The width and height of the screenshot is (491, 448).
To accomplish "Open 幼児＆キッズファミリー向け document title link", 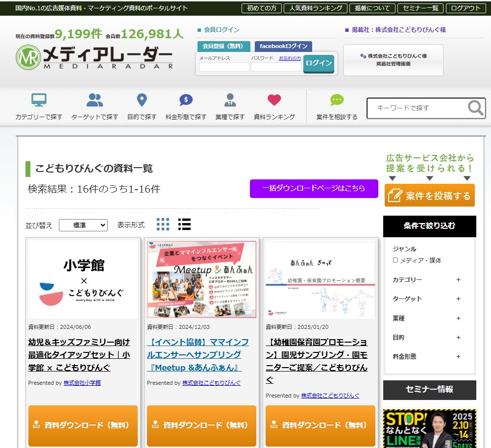I will [x=79, y=355].
